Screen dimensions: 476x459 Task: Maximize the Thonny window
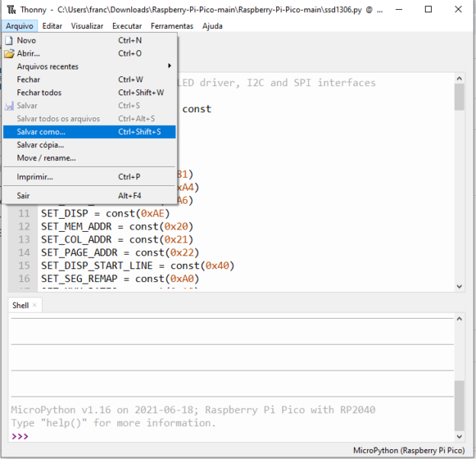click(429, 10)
